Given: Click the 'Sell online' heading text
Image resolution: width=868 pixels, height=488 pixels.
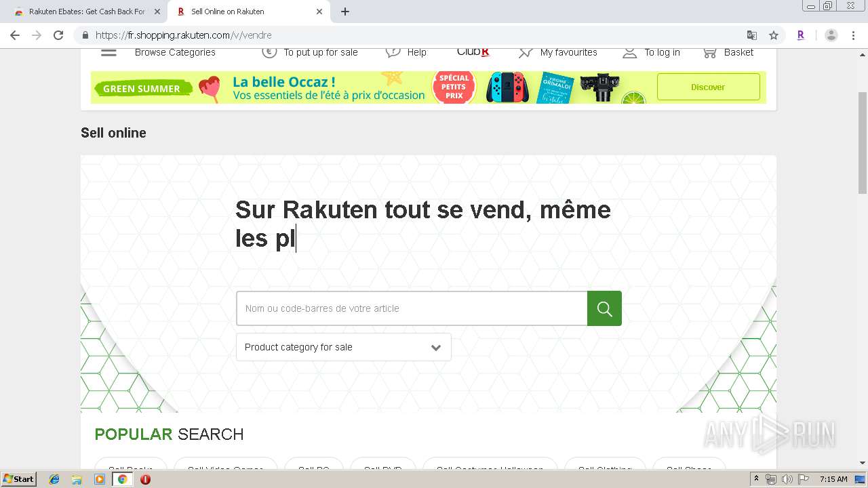Looking at the screenshot, I should (x=113, y=133).
